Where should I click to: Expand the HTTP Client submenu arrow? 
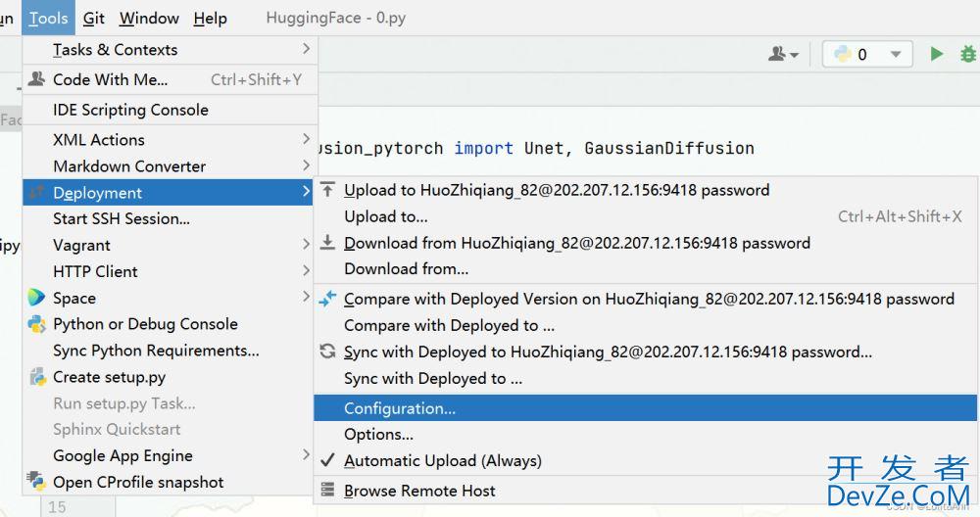point(306,270)
